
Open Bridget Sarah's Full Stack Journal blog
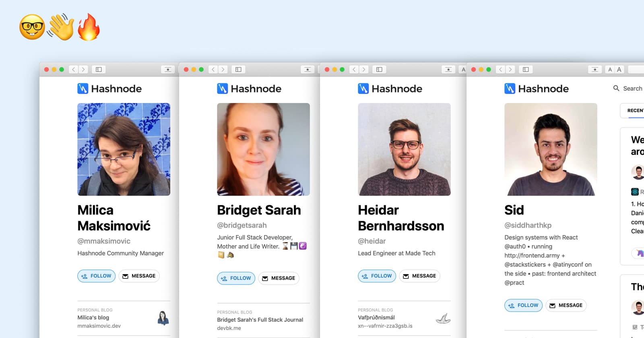(x=260, y=320)
